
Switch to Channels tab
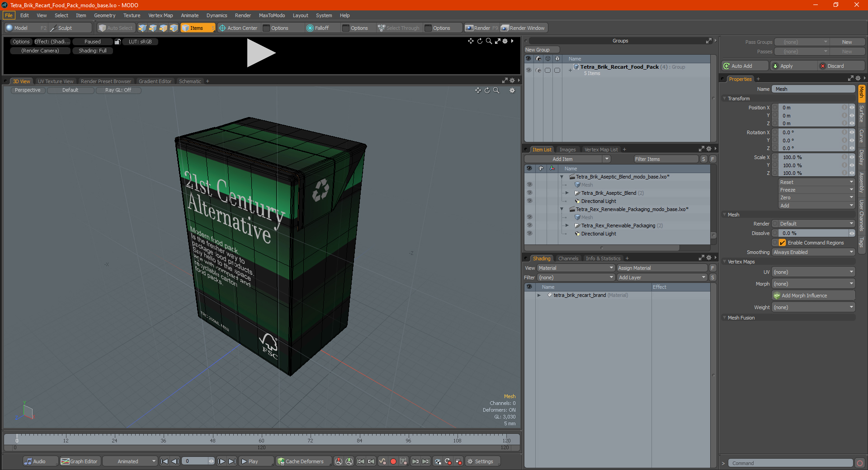click(x=568, y=258)
